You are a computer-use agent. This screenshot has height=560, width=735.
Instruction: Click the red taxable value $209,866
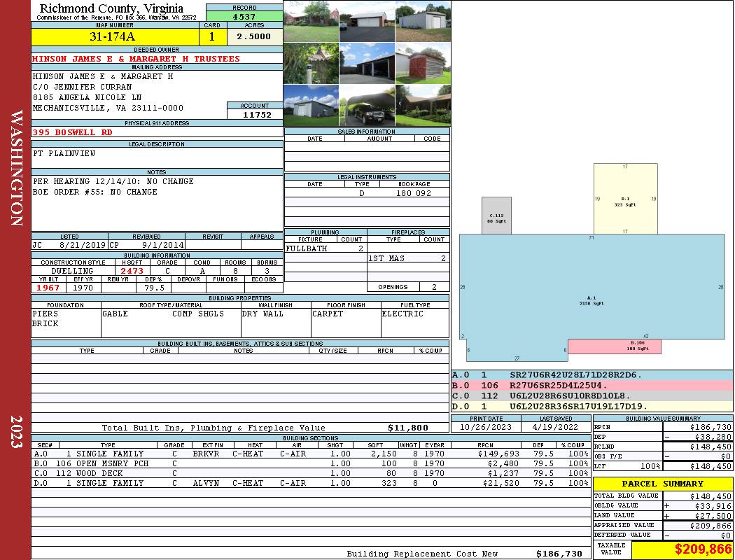click(682, 549)
